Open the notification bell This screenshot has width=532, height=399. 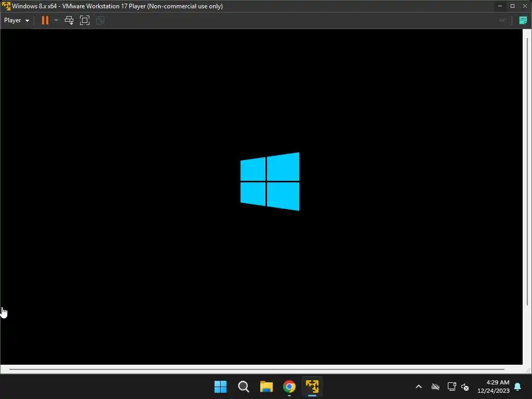click(518, 387)
